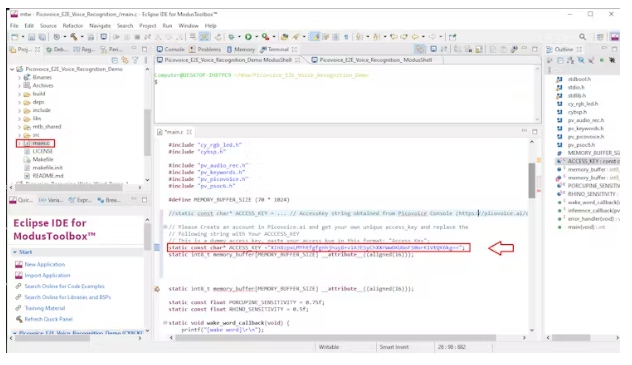The width and height of the screenshot is (632, 365).
Task: Click the Back navigation yellow arrow
Action: [415, 37]
